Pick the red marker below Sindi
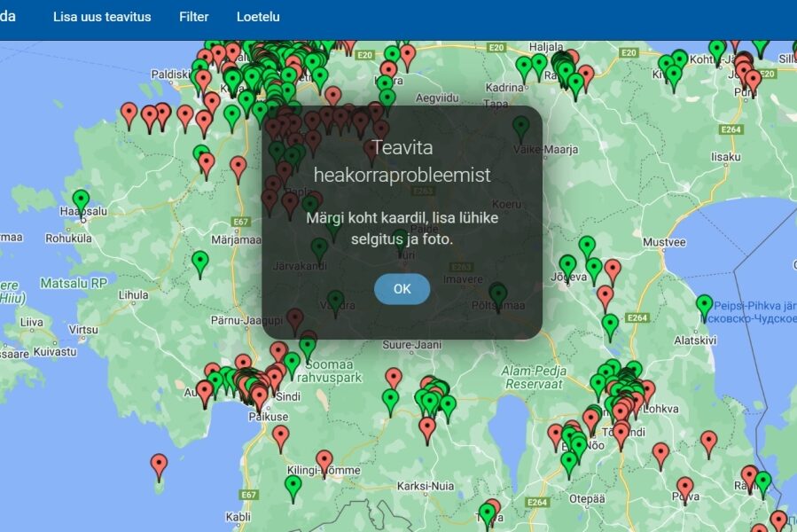The height and width of the screenshot is (532, 797). (281, 435)
